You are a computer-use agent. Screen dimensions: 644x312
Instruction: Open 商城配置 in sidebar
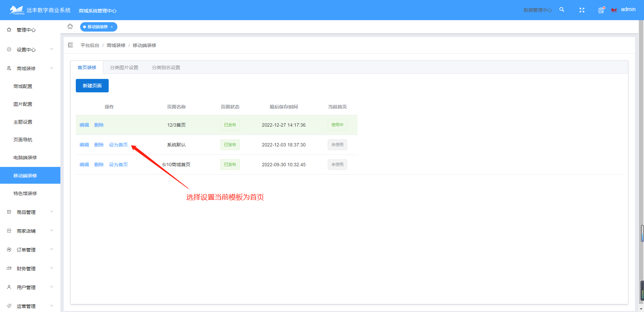tap(23, 86)
